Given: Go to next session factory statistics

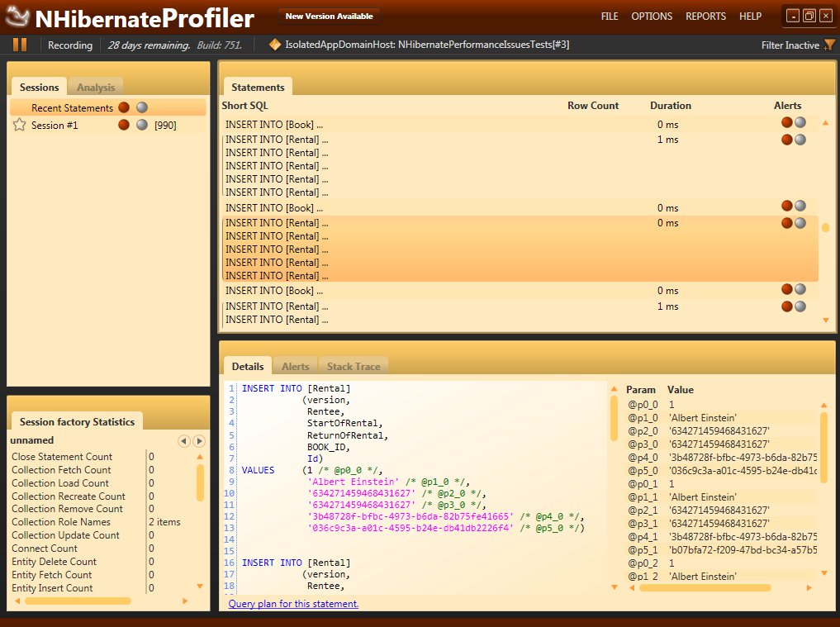Looking at the screenshot, I should point(199,440).
